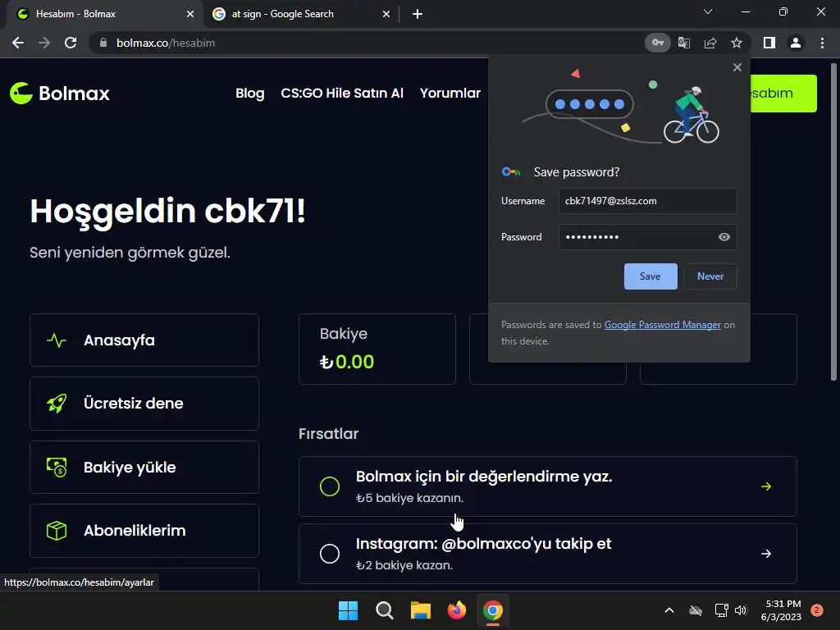Select the circle for Instagram takip et
Viewport: 840px width, 630px height.
pos(330,554)
